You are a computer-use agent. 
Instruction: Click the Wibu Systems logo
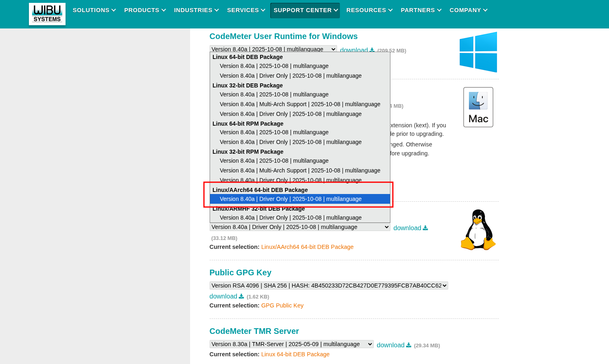click(x=47, y=14)
